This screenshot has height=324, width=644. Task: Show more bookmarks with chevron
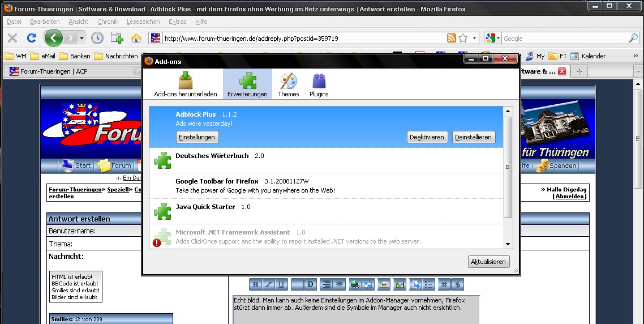(x=636, y=56)
